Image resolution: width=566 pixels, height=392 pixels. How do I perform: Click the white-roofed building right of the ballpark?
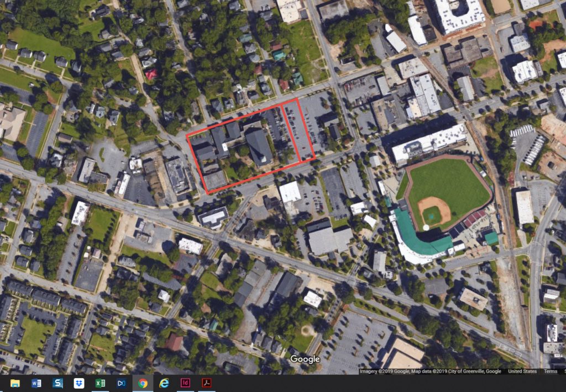point(524,206)
